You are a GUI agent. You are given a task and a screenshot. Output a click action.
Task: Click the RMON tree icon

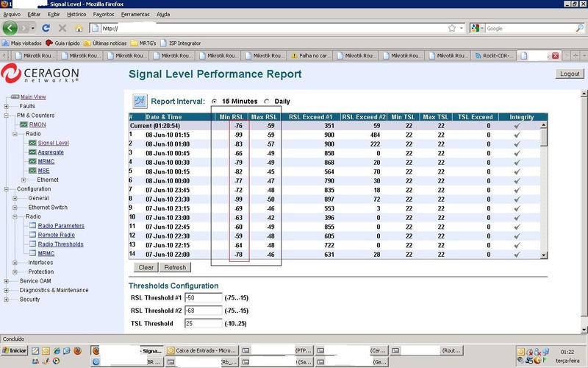coord(24,124)
